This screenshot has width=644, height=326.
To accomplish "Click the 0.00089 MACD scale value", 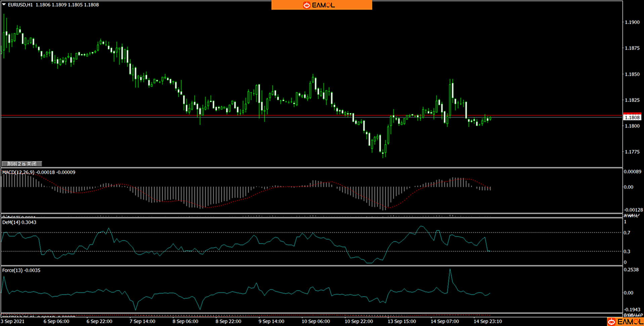I will pos(633,172).
